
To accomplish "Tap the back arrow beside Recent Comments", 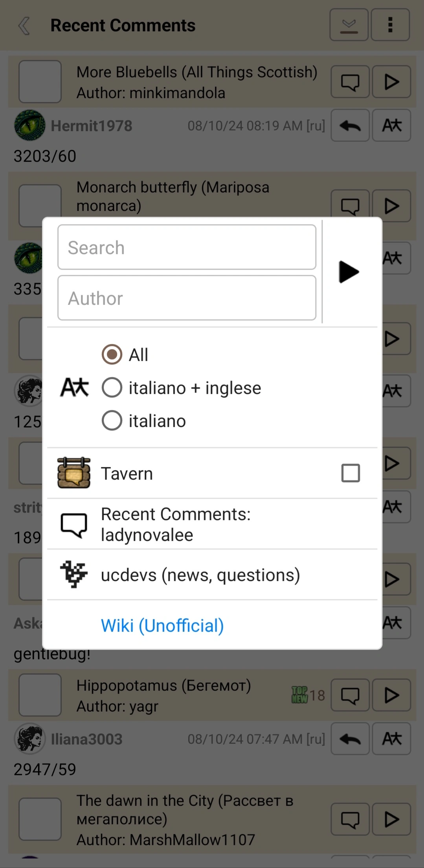I will 24,26.
